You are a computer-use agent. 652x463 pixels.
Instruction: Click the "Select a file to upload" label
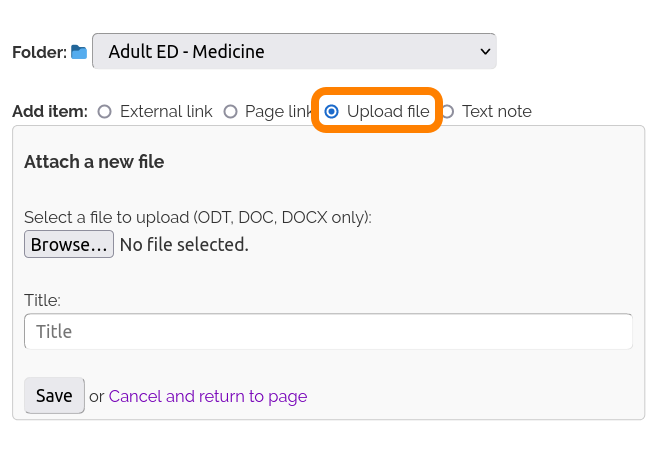click(x=197, y=218)
